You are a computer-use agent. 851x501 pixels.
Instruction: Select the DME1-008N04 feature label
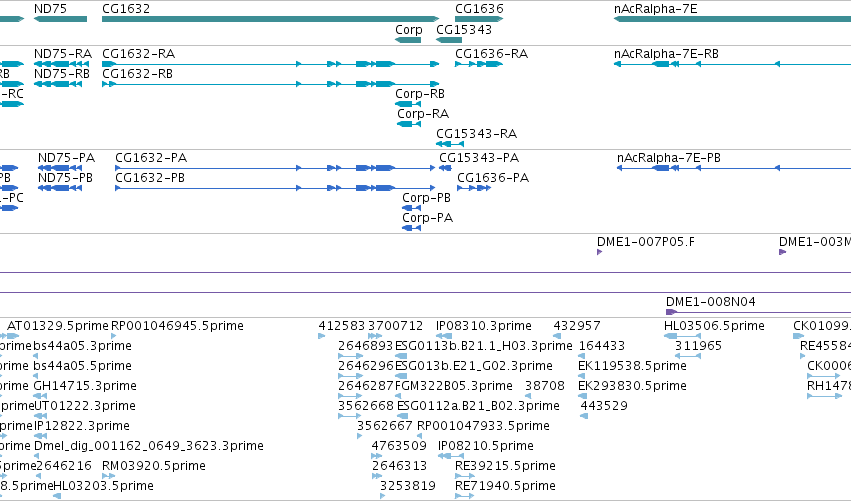tap(710, 302)
